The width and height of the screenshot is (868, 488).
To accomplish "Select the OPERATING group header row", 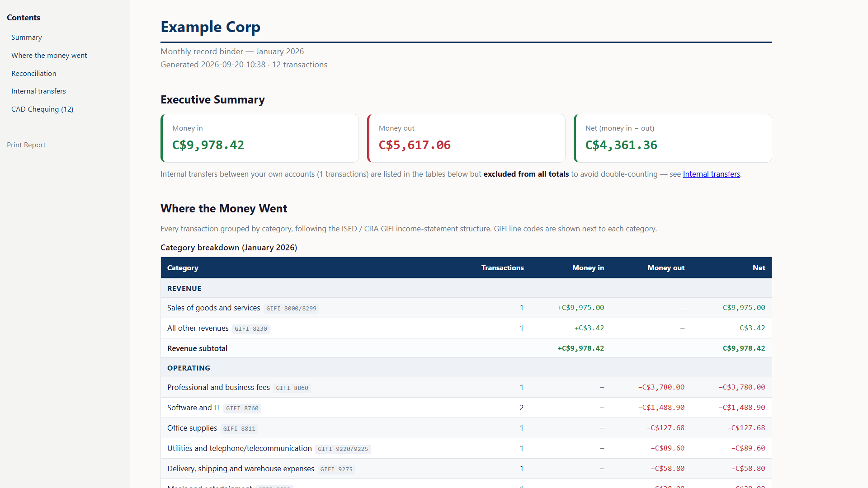I will [466, 368].
